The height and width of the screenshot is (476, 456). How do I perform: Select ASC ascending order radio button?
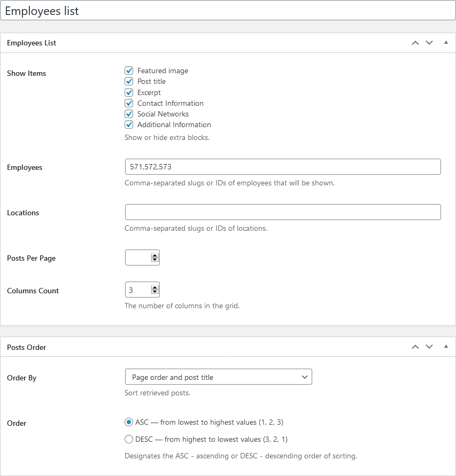click(x=129, y=422)
